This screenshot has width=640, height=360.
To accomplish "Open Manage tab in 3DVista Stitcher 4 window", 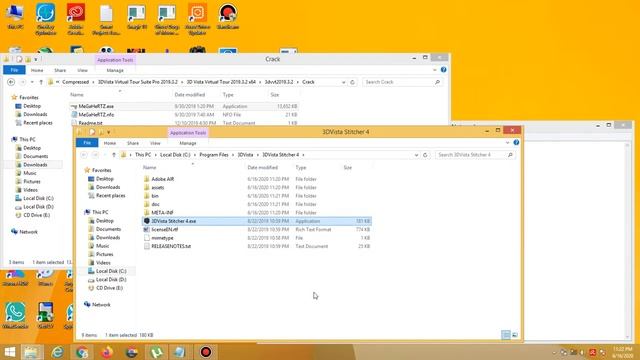I will 188,143.
